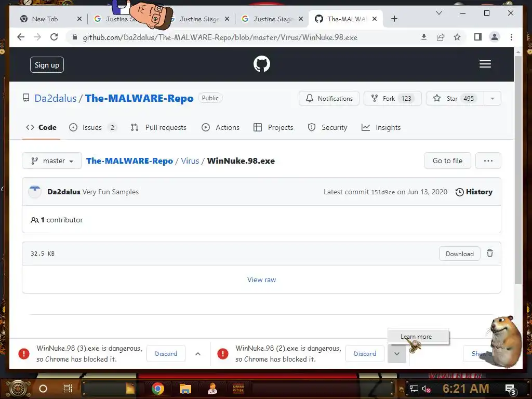Go to the Actions tab
532x399 pixels.
[x=220, y=127]
